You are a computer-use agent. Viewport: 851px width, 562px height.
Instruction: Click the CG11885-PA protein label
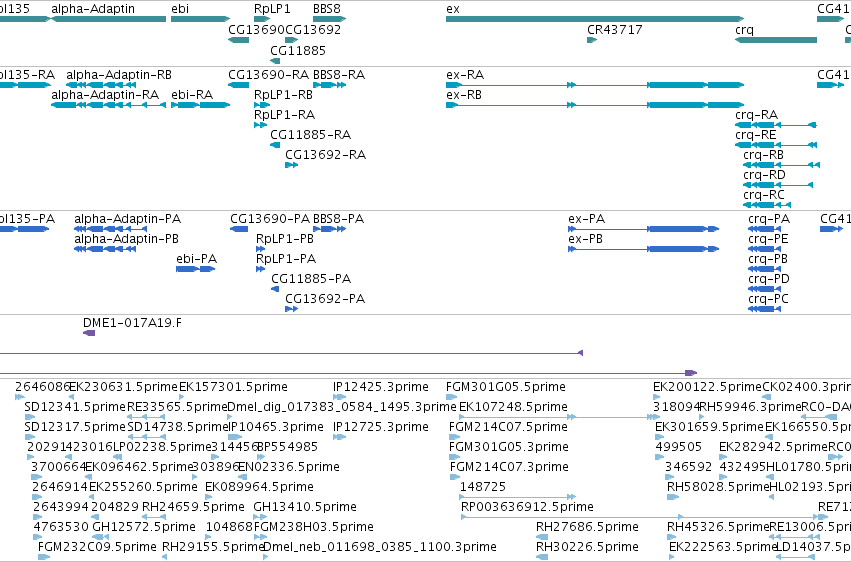311,279
